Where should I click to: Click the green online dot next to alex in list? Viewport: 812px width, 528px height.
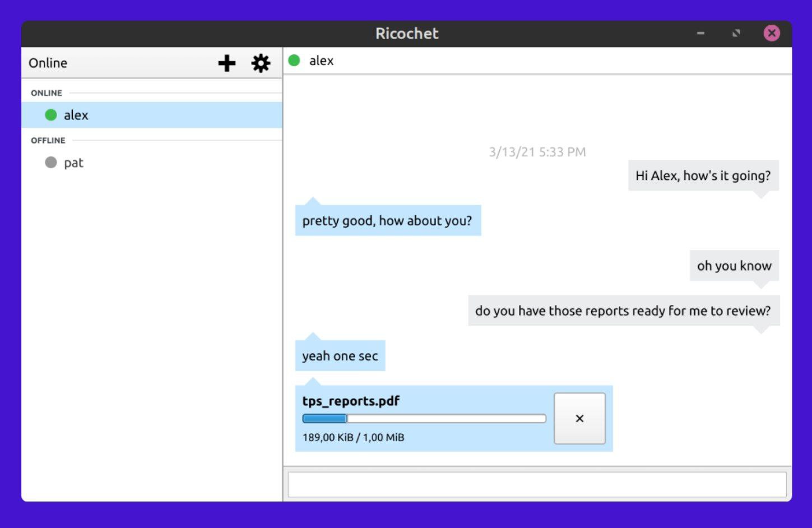tap(51, 115)
